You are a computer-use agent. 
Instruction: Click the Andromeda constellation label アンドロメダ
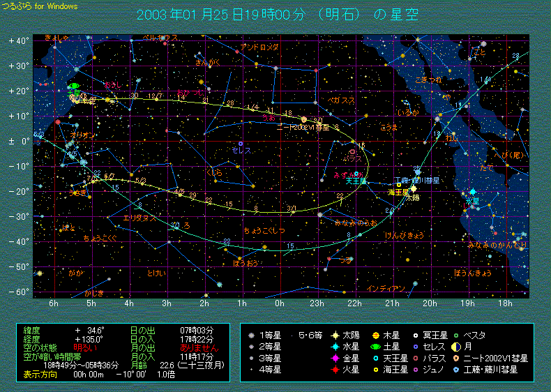click(259, 47)
